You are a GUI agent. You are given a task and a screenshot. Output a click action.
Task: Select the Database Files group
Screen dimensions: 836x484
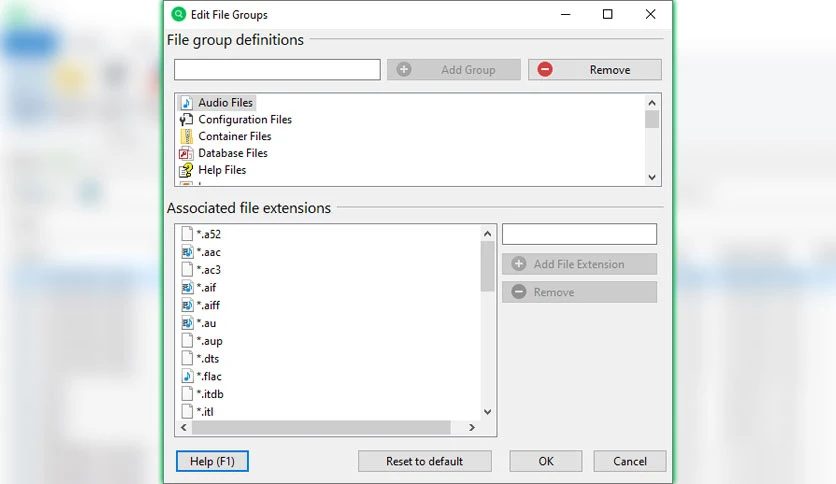point(233,153)
